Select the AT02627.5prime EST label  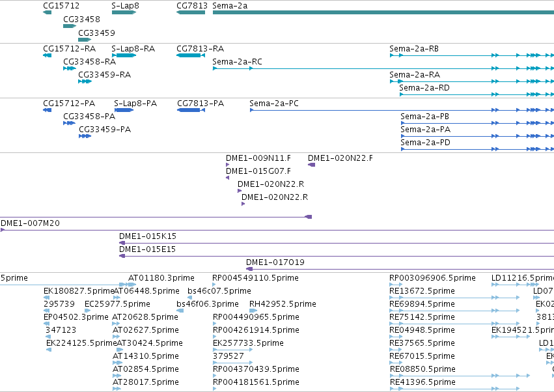pos(146,330)
